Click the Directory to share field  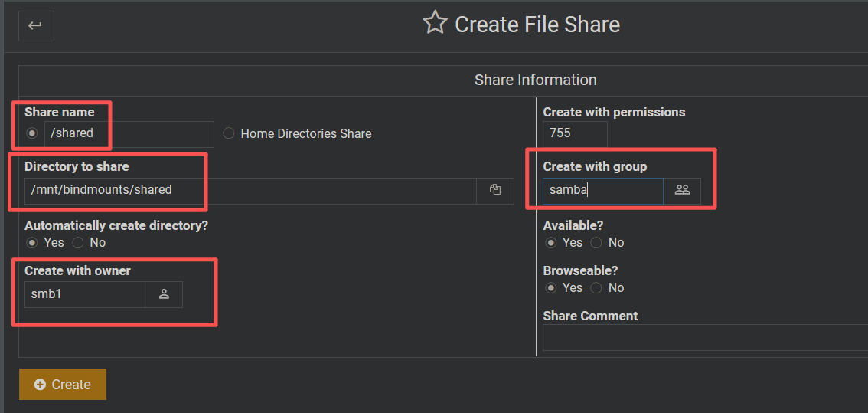[x=250, y=190]
